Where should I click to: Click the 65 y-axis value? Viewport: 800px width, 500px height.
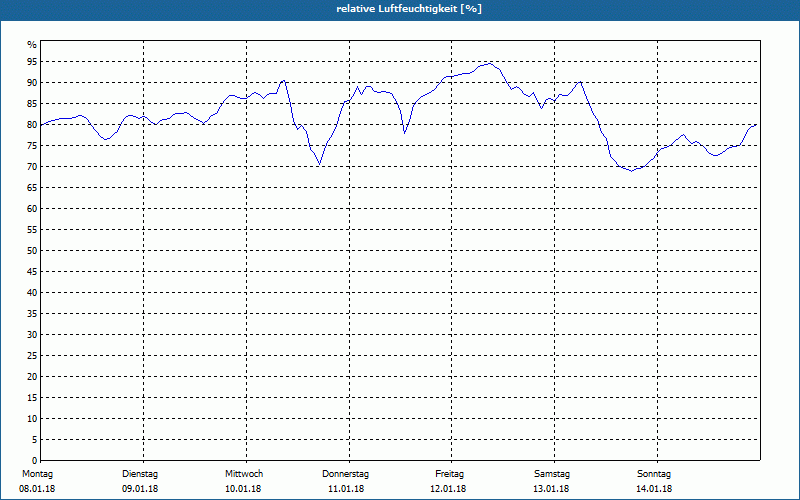[x=32, y=188]
